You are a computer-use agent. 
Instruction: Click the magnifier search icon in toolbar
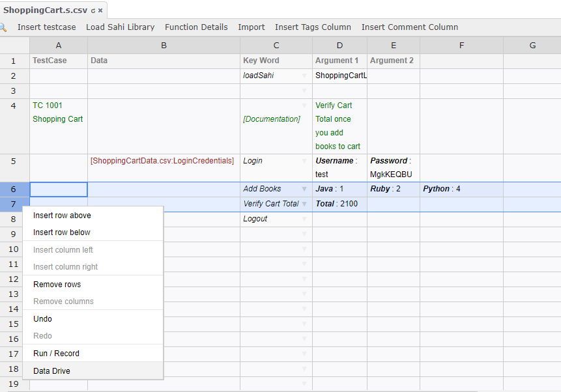click(3, 27)
